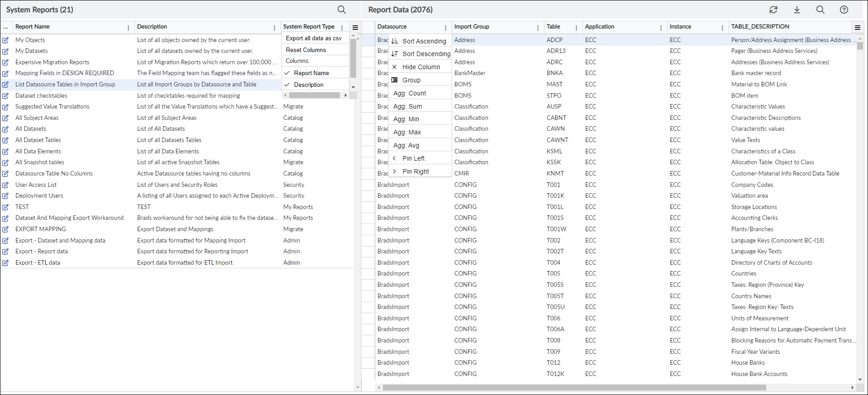Sort by TABLE_DESCRIPTION column header
This screenshot has width=868, height=395.
pos(760,27)
